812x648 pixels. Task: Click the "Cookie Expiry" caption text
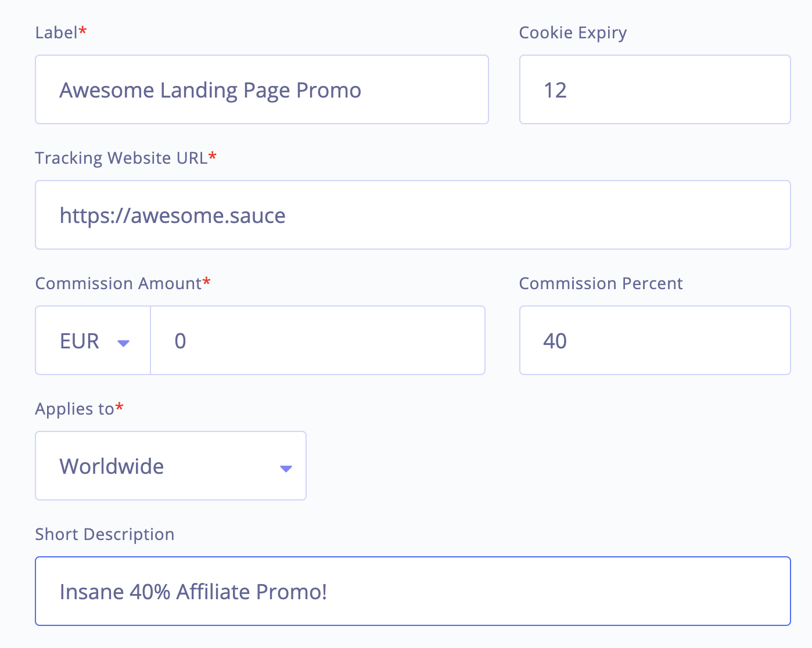tap(573, 33)
